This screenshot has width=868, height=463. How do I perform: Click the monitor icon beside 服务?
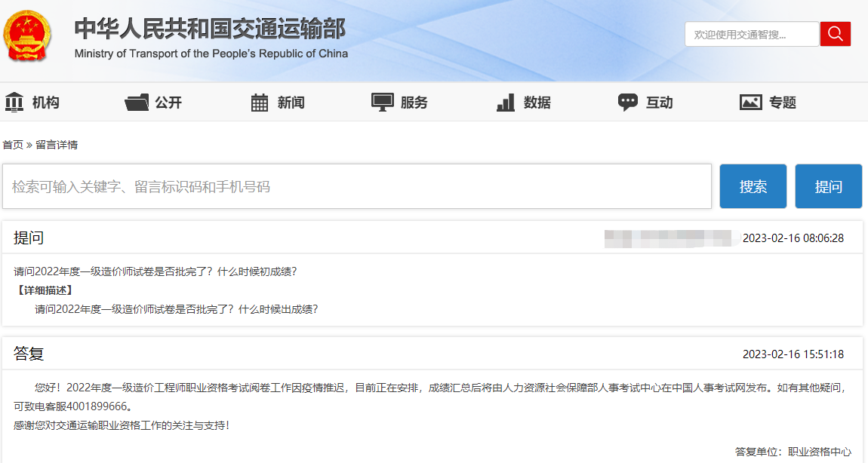pyautogui.click(x=382, y=101)
